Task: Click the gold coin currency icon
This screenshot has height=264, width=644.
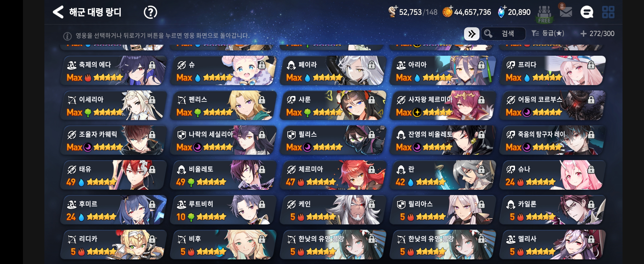Action: (x=447, y=12)
